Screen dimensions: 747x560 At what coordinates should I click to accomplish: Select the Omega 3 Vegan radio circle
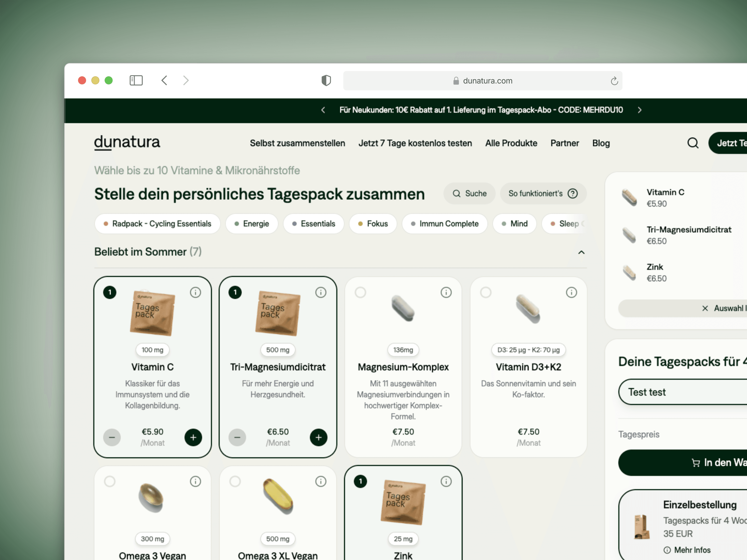click(110, 481)
